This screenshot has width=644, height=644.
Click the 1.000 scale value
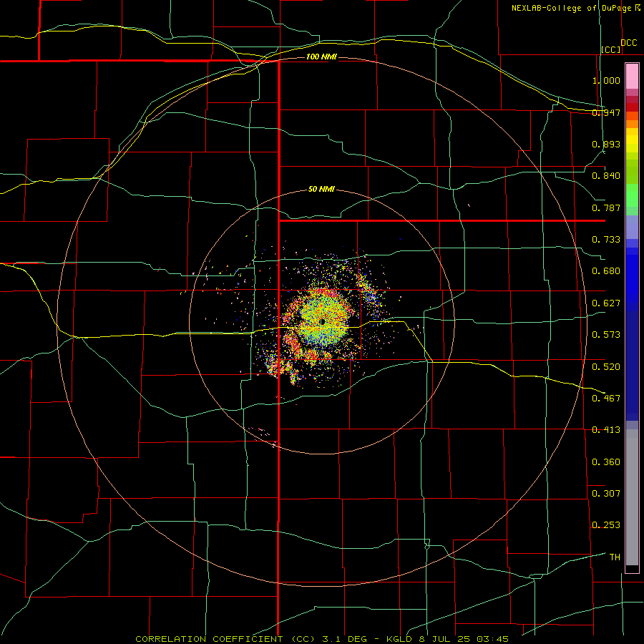click(606, 80)
